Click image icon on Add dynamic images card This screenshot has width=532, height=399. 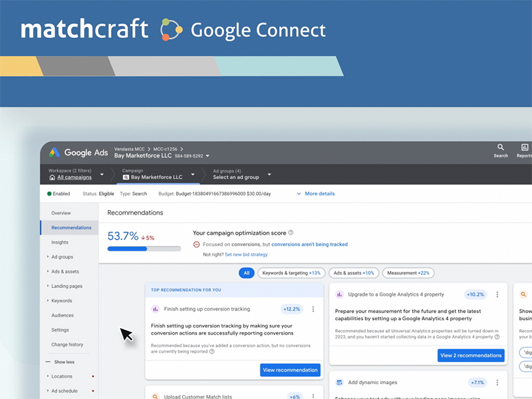pyautogui.click(x=339, y=383)
